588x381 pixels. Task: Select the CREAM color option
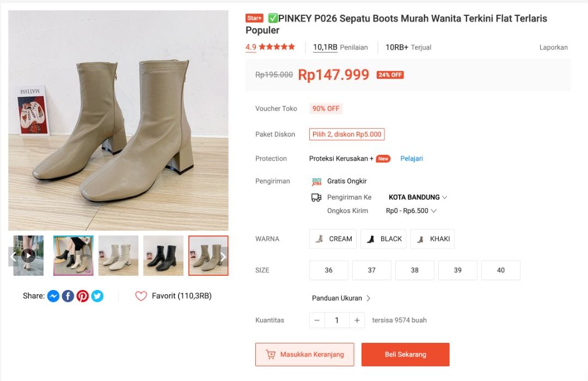pos(333,239)
